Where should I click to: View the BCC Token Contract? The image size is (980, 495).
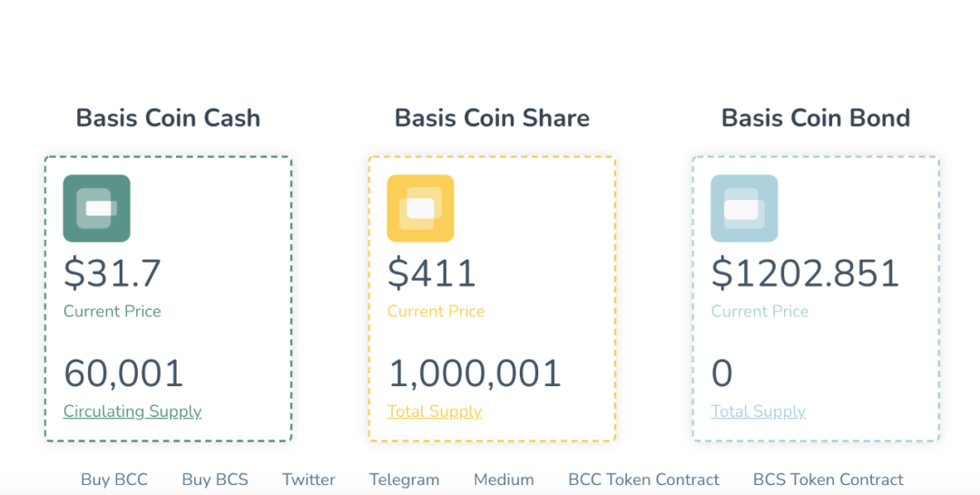tap(643, 480)
